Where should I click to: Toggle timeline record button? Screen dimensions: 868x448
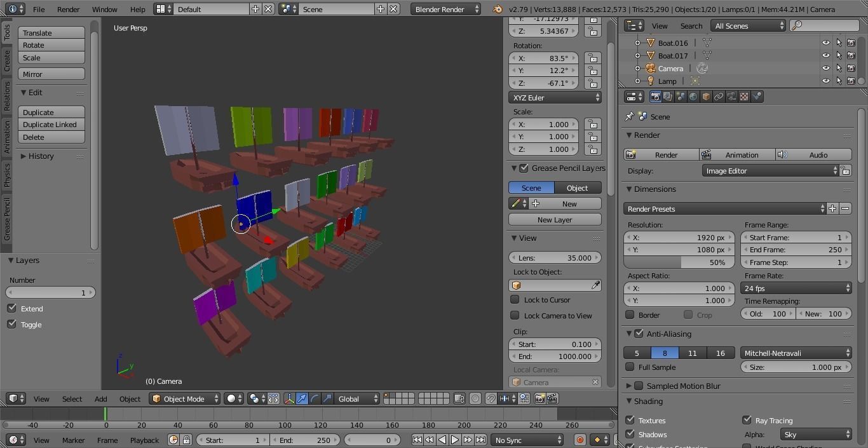click(580, 440)
